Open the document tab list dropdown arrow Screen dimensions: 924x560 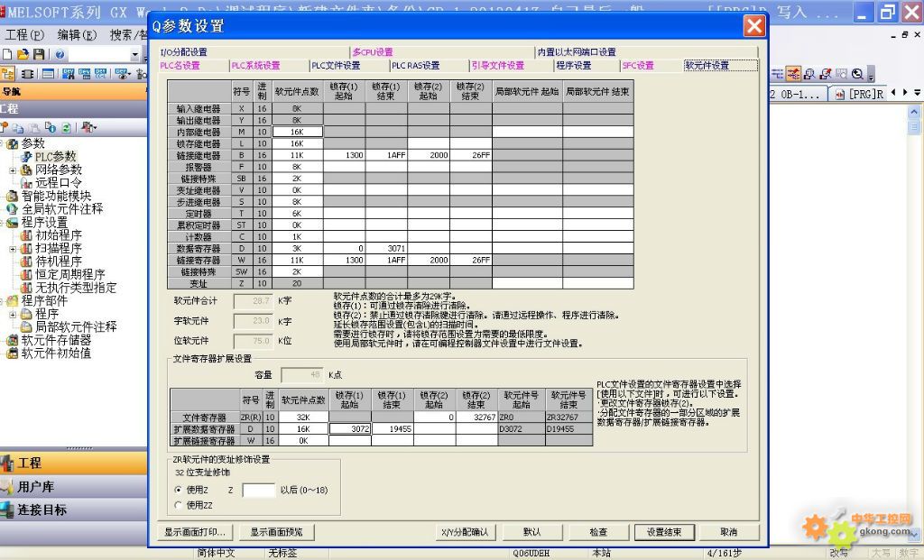click(x=917, y=93)
